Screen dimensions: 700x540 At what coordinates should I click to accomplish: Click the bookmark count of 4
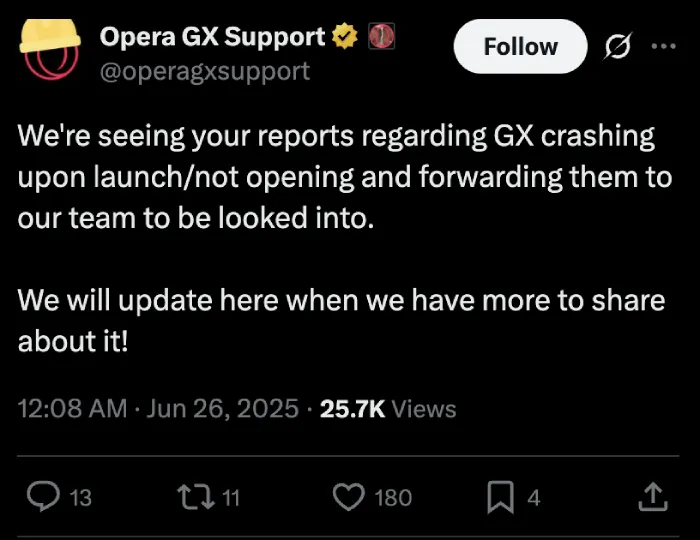click(x=534, y=498)
